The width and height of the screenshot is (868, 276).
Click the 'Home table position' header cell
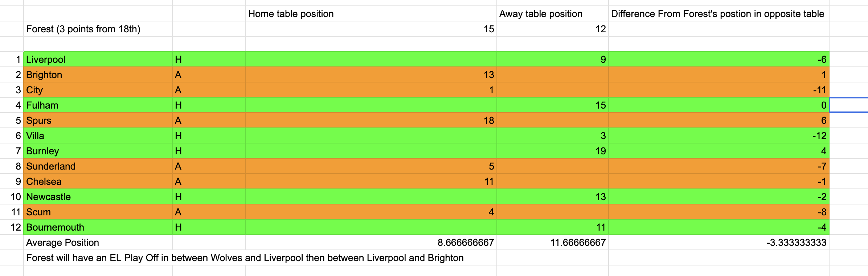[x=370, y=14]
